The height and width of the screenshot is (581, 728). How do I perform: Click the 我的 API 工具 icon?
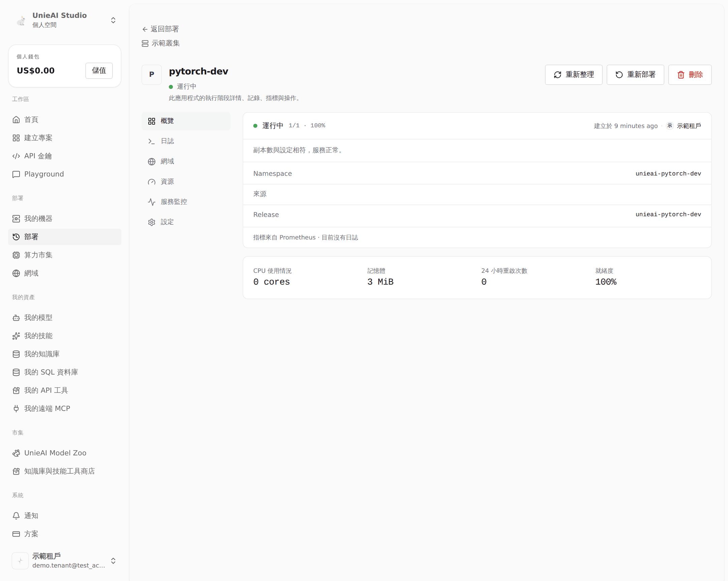(16, 390)
